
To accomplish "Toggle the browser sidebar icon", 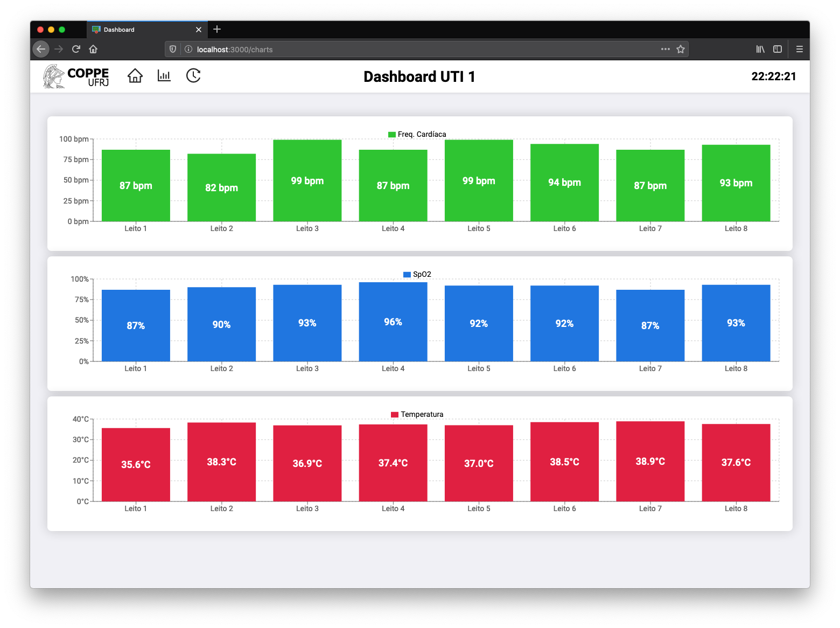I will (x=778, y=49).
